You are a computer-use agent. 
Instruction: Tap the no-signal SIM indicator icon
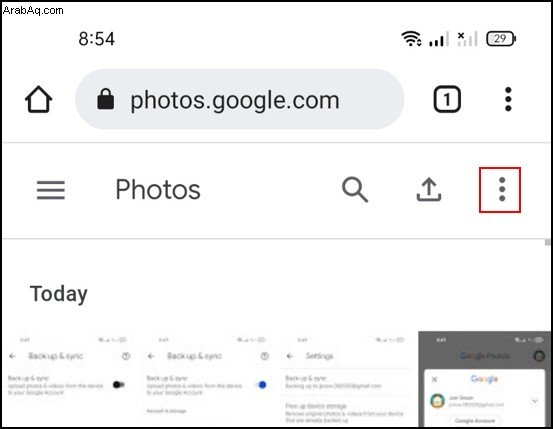pos(467,39)
